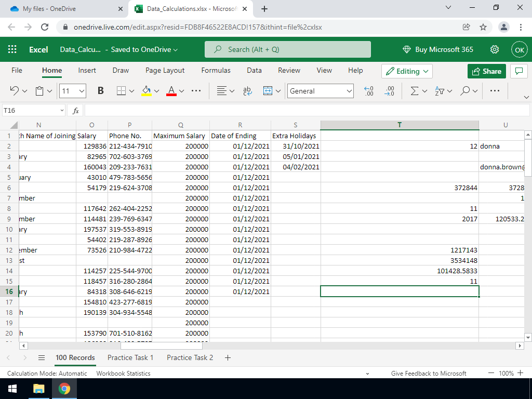The height and width of the screenshot is (399, 532).
Task: Open the Sort and Filter menu
Action: click(x=440, y=91)
